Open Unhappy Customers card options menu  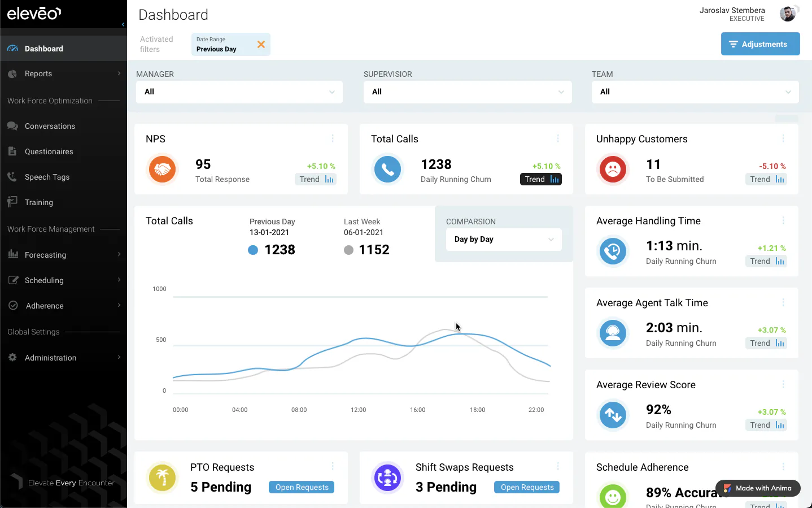click(x=783, y=138)
